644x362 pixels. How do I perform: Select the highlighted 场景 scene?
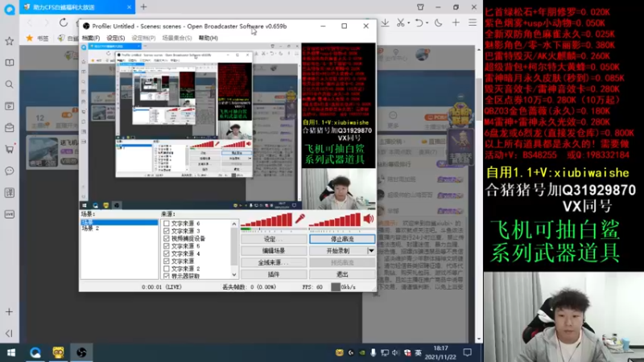point(119,222)
